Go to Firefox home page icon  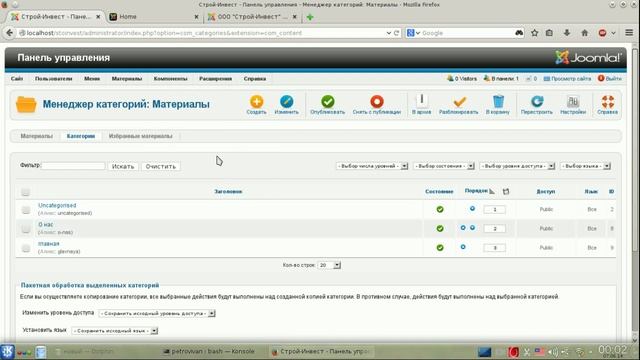pyautogui.click(x=584, y=33)
